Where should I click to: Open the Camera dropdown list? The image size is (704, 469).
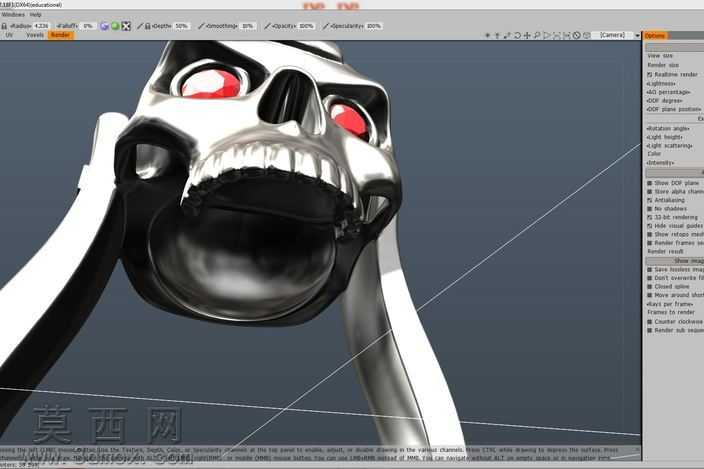tap(612, 35)
